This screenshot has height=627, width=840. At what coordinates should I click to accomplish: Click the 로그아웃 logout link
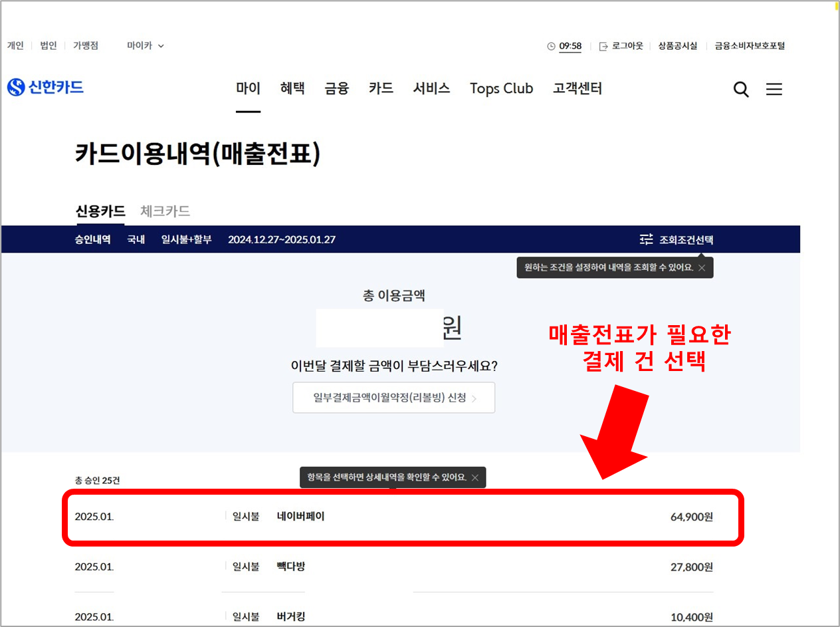point(621,46)
